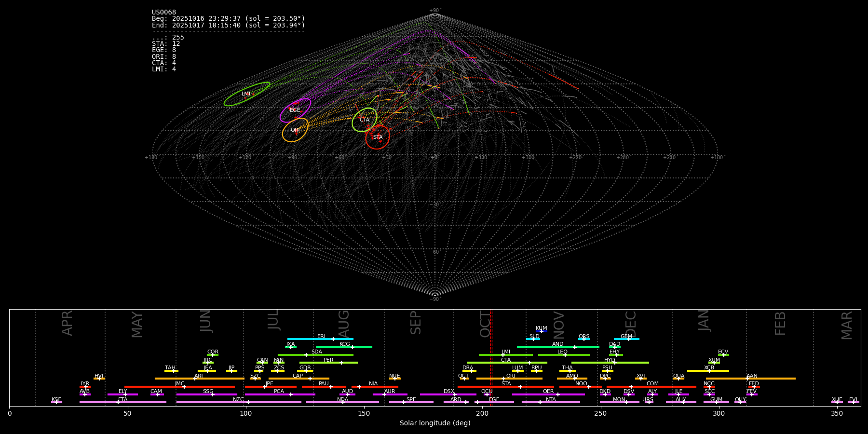The image size is (868, 434).
Task: Click the URS shower bar
Action: click(649, 402)
